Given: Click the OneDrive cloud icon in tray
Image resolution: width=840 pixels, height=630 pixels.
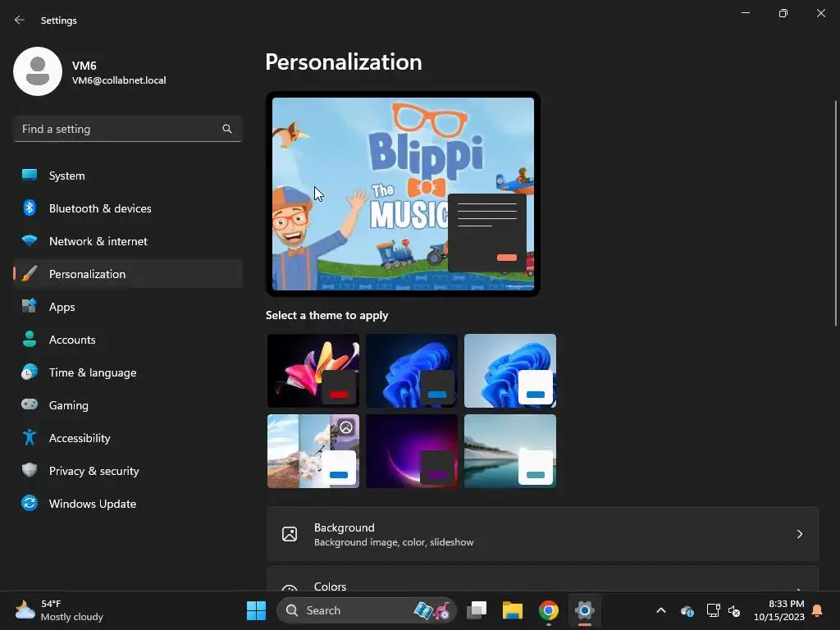Looking at the screenshot, I should tap(687, 610).
